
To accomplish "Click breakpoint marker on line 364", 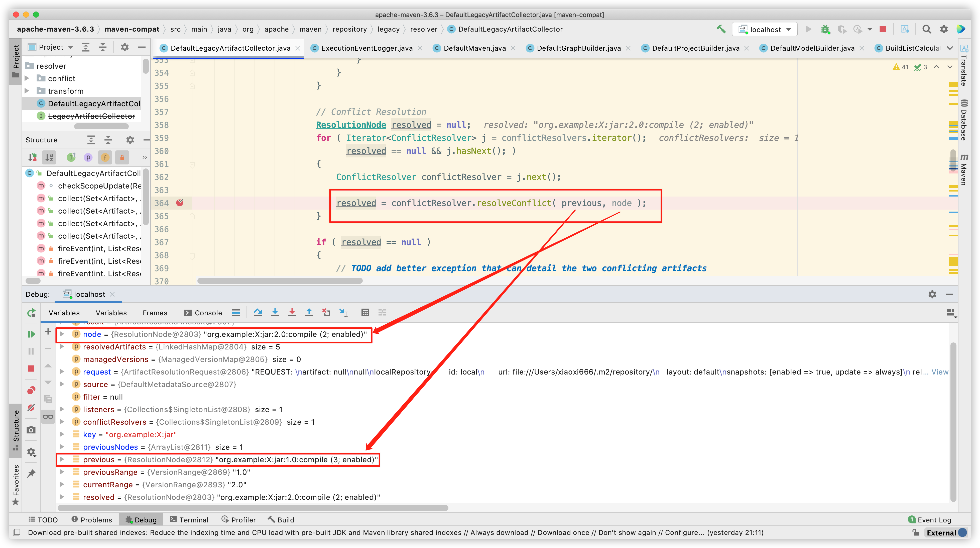I will click(180, 203).
